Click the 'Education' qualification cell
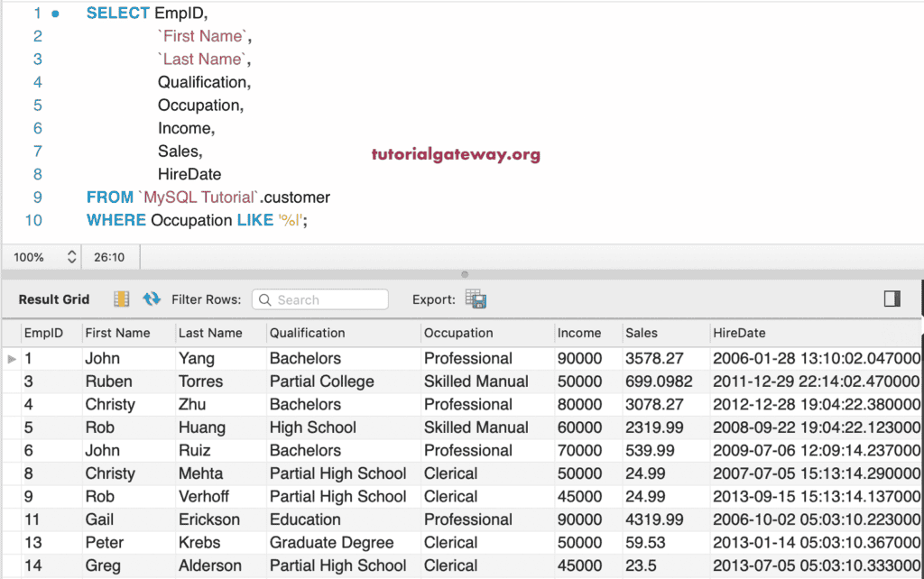Screen dimensions: 924x579 (x=305, y=519)
